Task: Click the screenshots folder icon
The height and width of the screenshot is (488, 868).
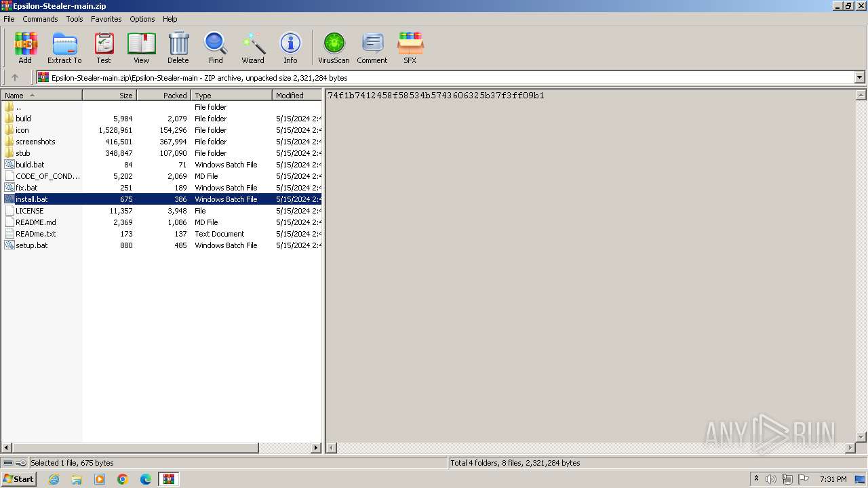Action: coord(9,142)
